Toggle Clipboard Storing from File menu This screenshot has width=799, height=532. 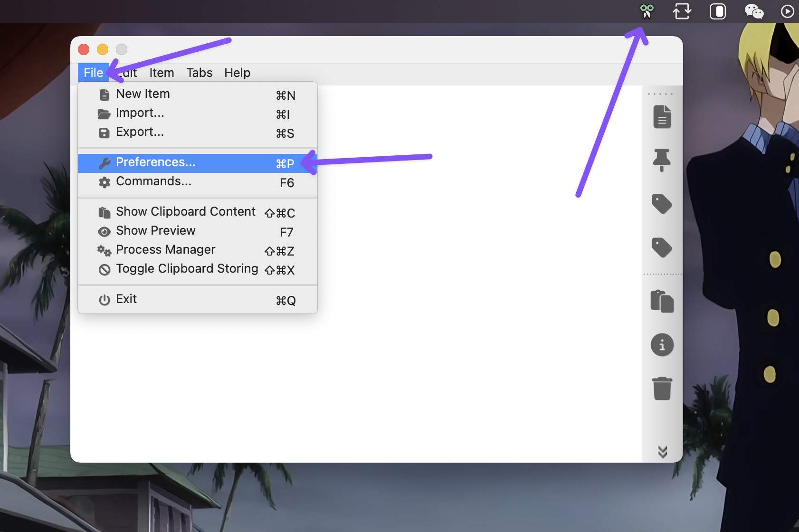click(x=187, y=269)
